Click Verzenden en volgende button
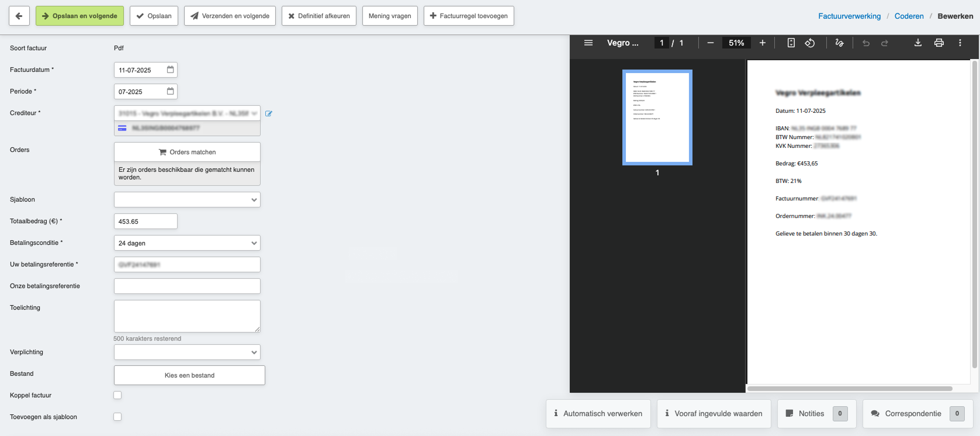The image size is (980, 436). click(230, 16)
